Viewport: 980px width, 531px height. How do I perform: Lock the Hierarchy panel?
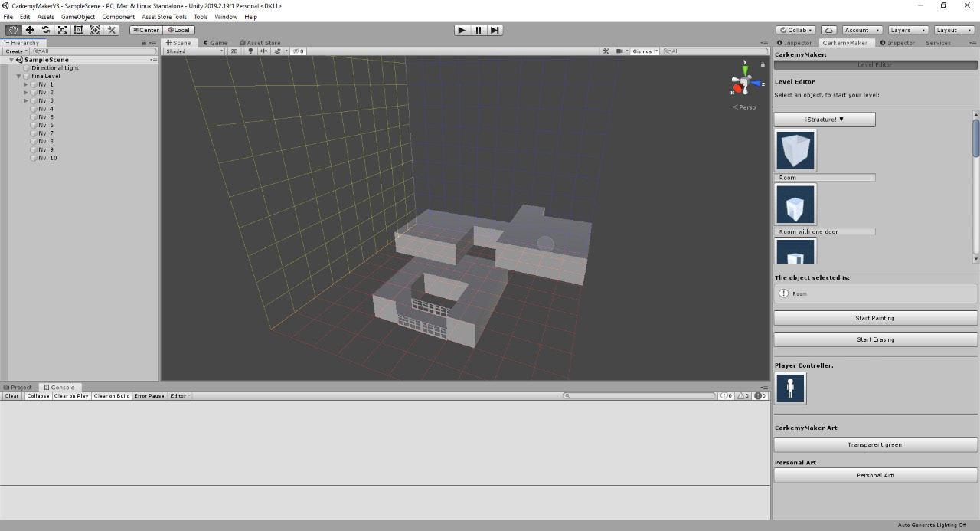[145, 43]
